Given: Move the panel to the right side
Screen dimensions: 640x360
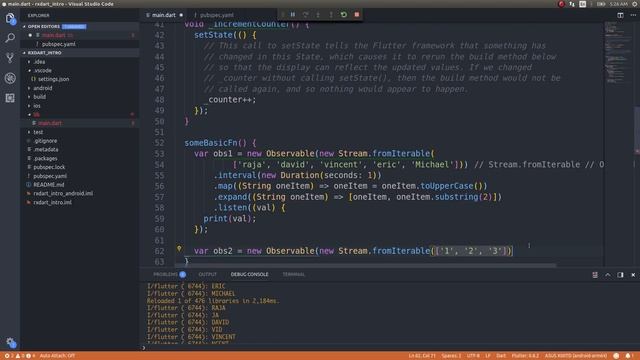Looking at the screenshot, I should 620,275.
